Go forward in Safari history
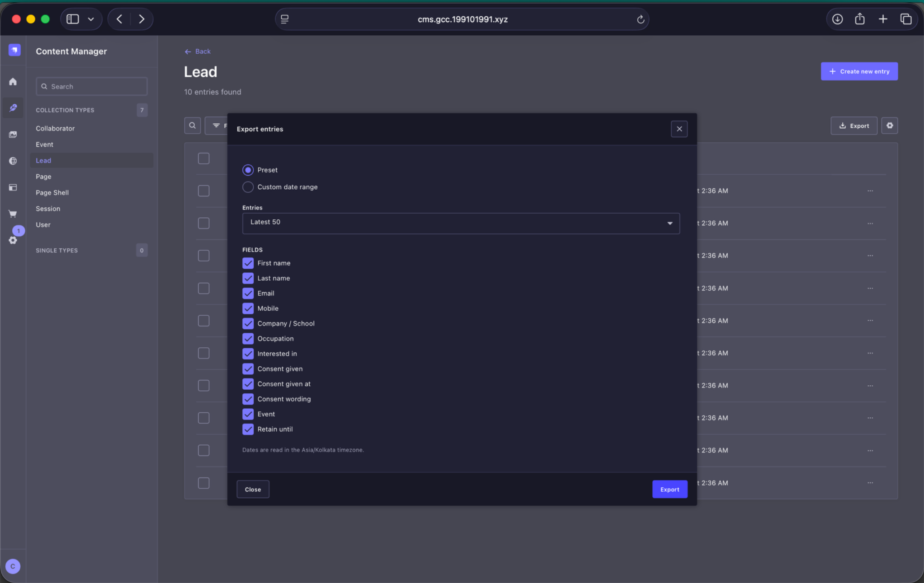The height and width of the screenshot is (583, 924). pos(141,19)
